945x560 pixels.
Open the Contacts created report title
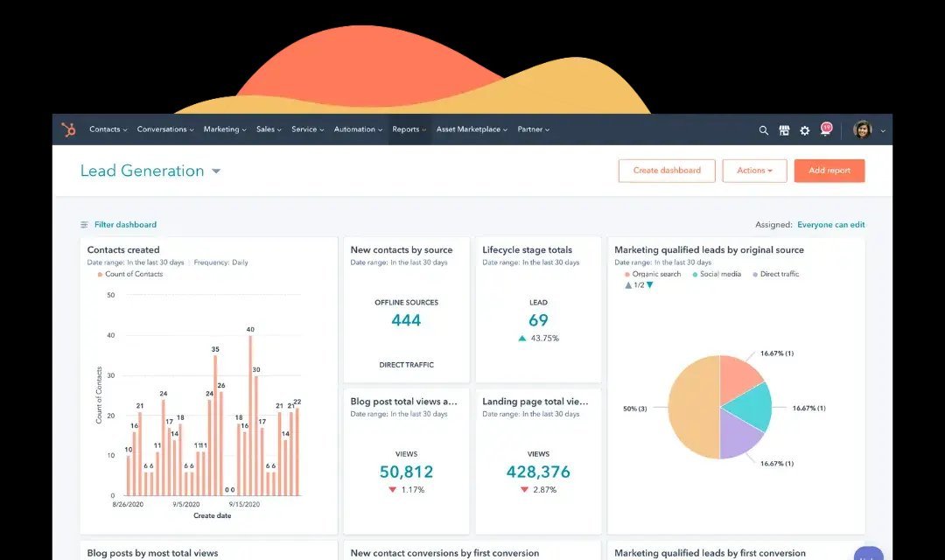tap(123, 249)
